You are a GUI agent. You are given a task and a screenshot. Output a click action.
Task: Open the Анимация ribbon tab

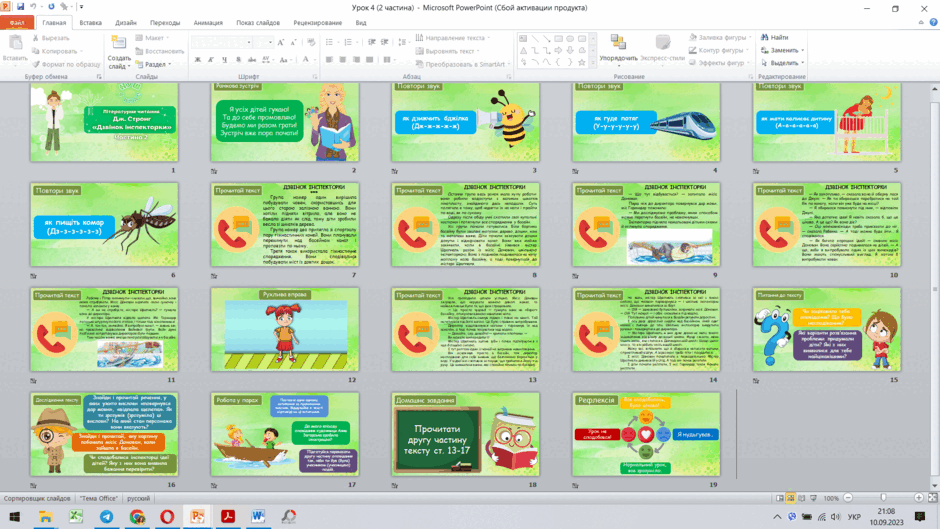pyautogui.click(x=208, y=23)
